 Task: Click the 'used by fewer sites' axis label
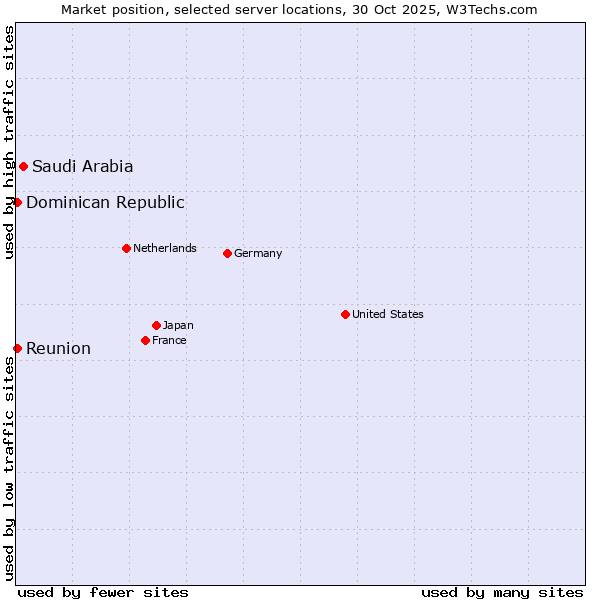(103, 592)
